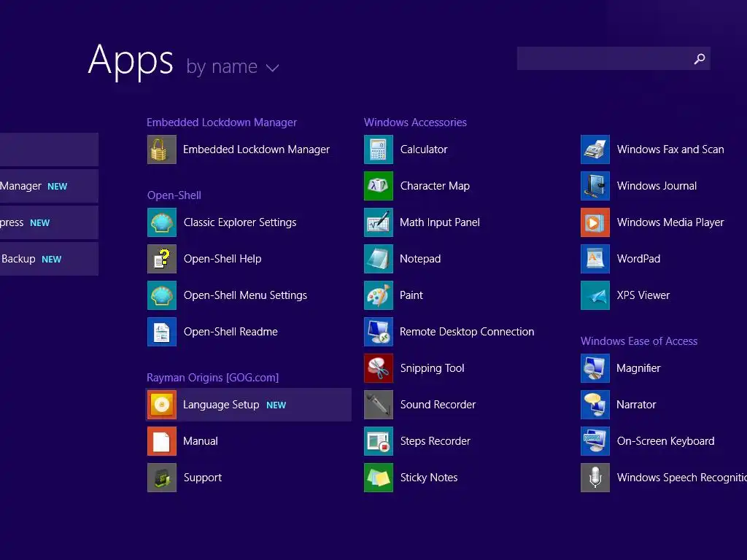Open the Rayman Manual page icon
Image resolution: width=747 pixels, height=560 pixels.
point(161,441)
